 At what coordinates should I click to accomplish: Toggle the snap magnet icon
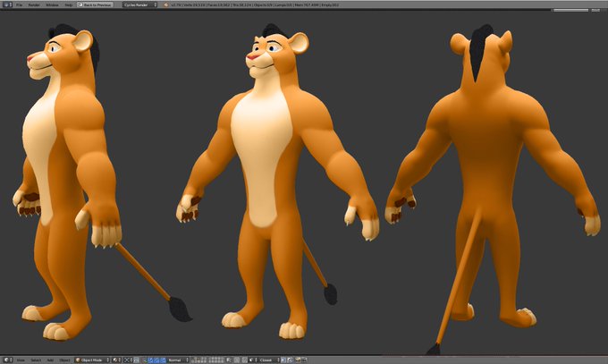243,360
